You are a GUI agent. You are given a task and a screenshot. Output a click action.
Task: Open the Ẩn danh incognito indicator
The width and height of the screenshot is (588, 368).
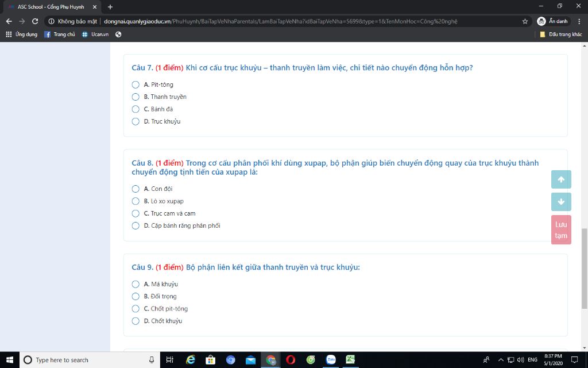(x=553, y=21)
